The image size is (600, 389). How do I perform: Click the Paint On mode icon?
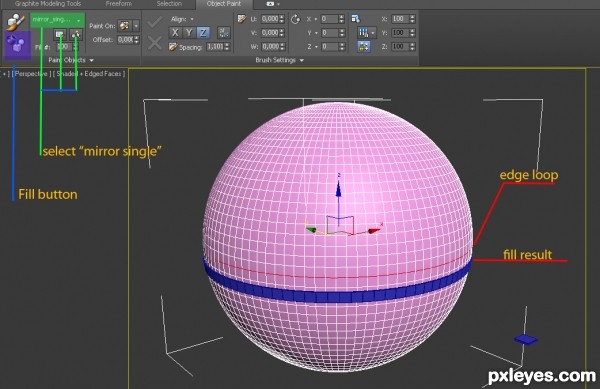(x=124, y=26)
